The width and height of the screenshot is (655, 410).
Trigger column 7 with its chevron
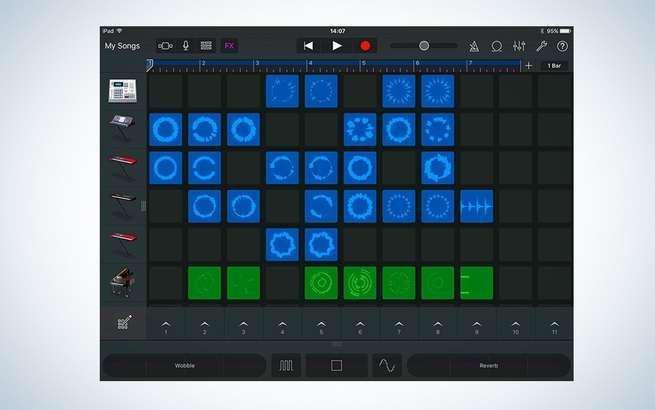pos(399,326)
